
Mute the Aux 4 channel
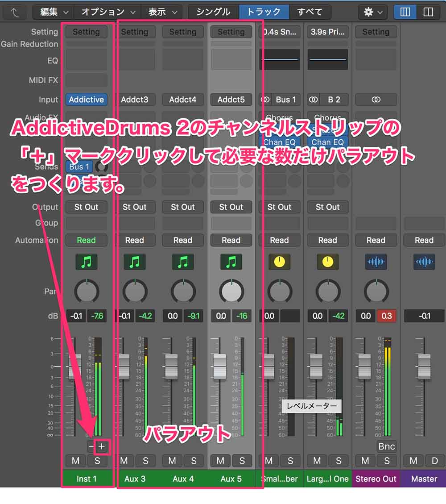tap(172, 461)
